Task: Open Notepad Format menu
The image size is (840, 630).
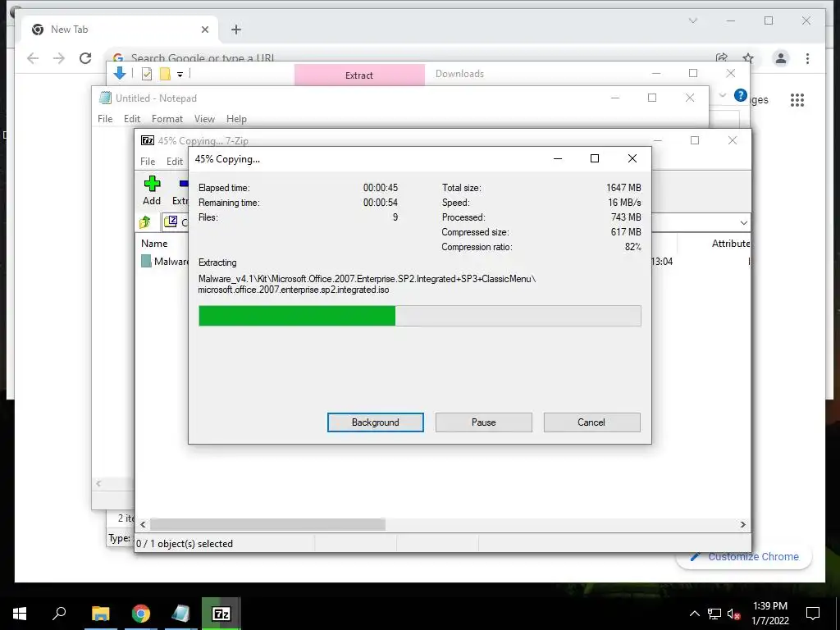Action: pyautogui.click(x=167, y=119)
